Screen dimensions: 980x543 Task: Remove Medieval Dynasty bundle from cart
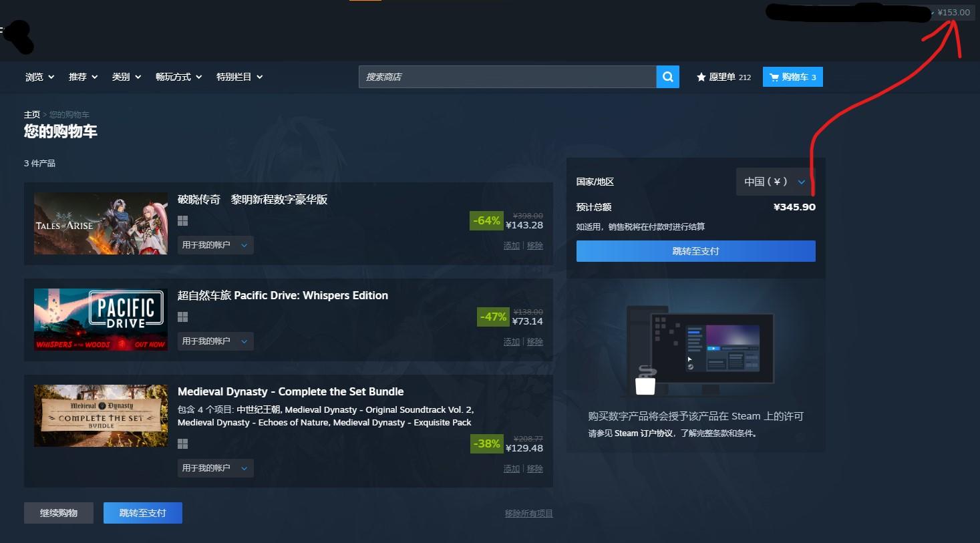coord(535,469)
